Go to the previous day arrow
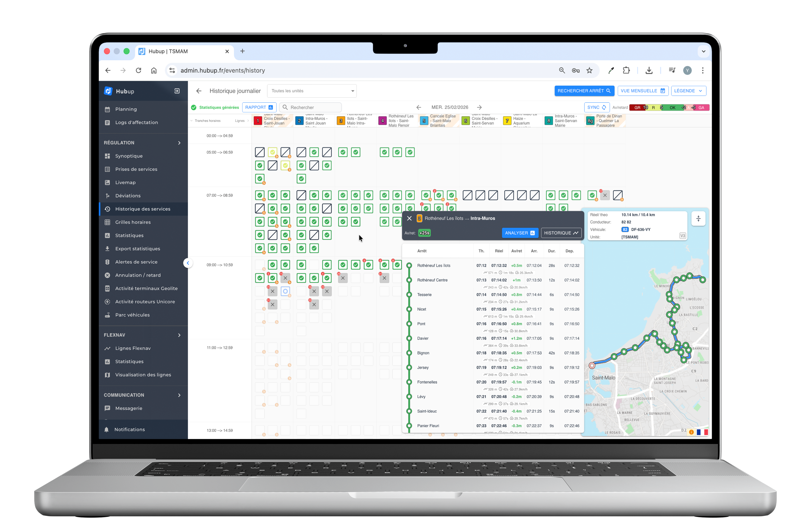Screen dimensions: 798x532 (x=419, y=108)
